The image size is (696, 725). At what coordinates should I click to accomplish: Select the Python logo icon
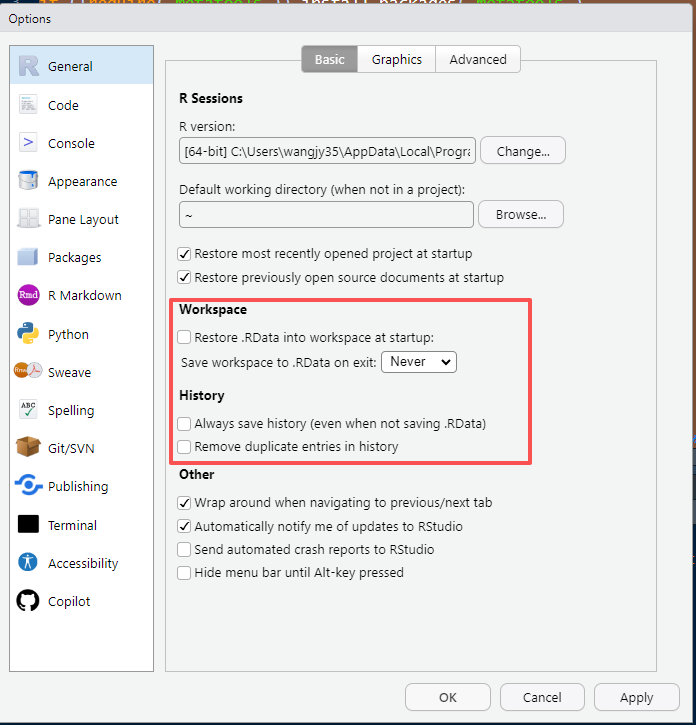tap(28, 334)
